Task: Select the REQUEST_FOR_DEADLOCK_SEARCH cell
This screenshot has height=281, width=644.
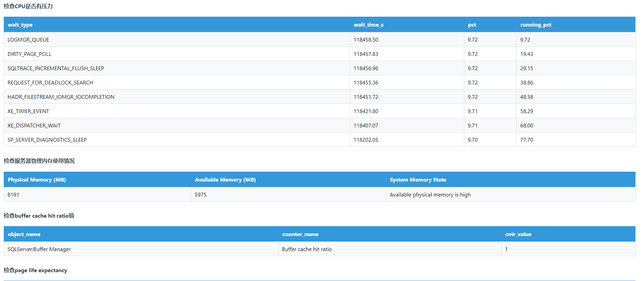Action: click(177, 82)
